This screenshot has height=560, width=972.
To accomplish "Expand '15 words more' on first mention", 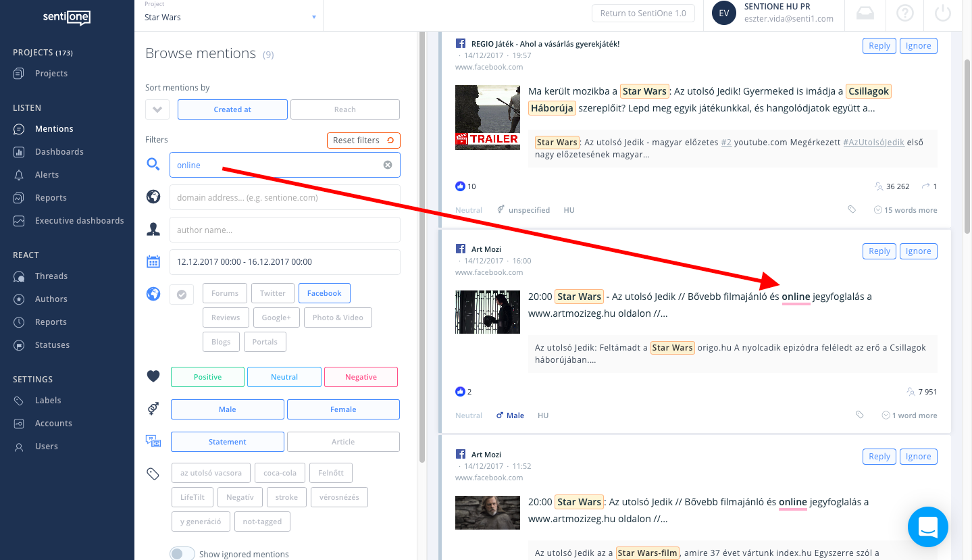I will click(x=905, y=210).
